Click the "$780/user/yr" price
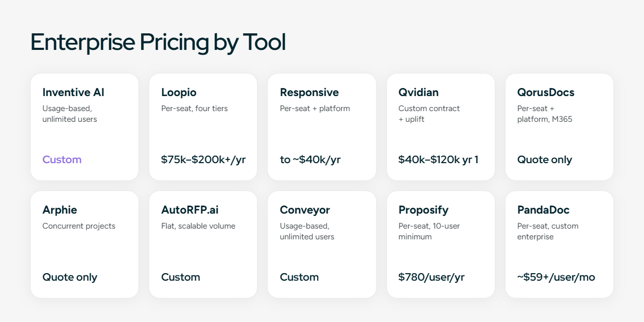Image resolution: width=644 pixels, height=322 pixels. click(x=431, y=277)
